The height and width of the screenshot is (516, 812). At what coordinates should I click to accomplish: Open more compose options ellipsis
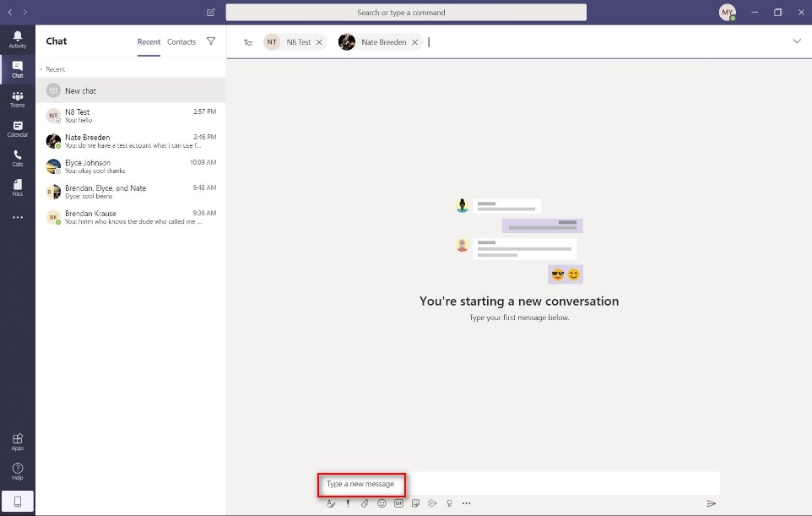pyautogui.click(x=467, y=503)
